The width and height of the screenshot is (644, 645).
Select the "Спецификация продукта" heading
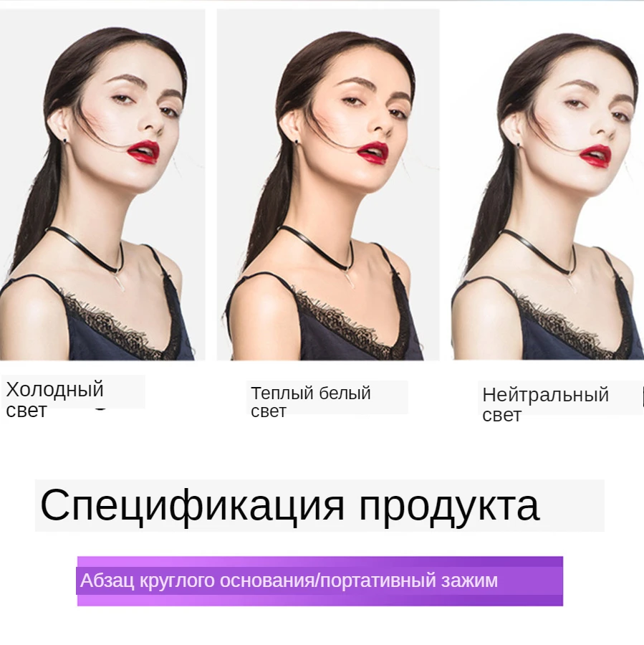pos(290,505)
